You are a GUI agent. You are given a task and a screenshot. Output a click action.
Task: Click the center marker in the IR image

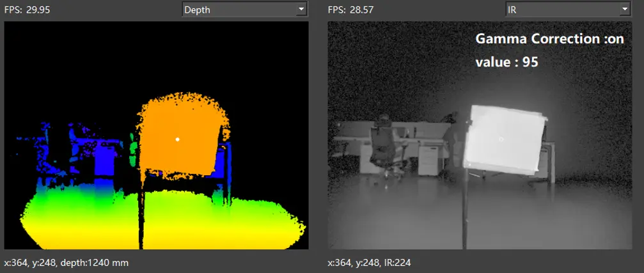[501, 139]
